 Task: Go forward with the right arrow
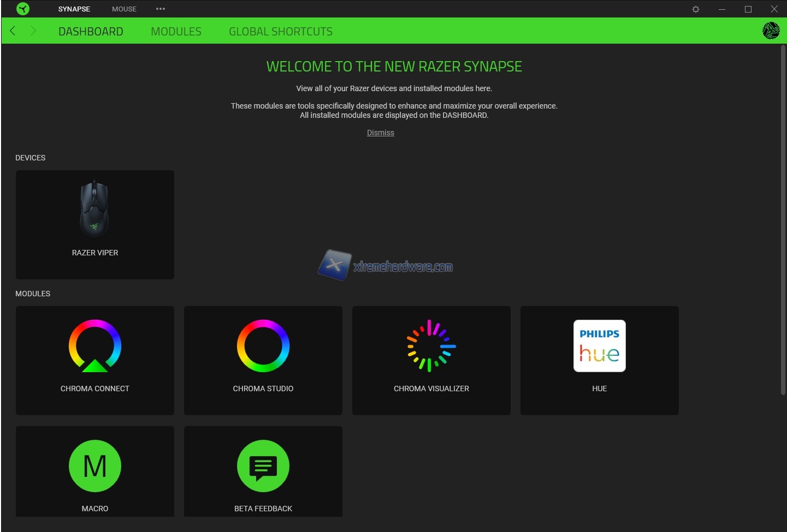[x=33, y=31]
